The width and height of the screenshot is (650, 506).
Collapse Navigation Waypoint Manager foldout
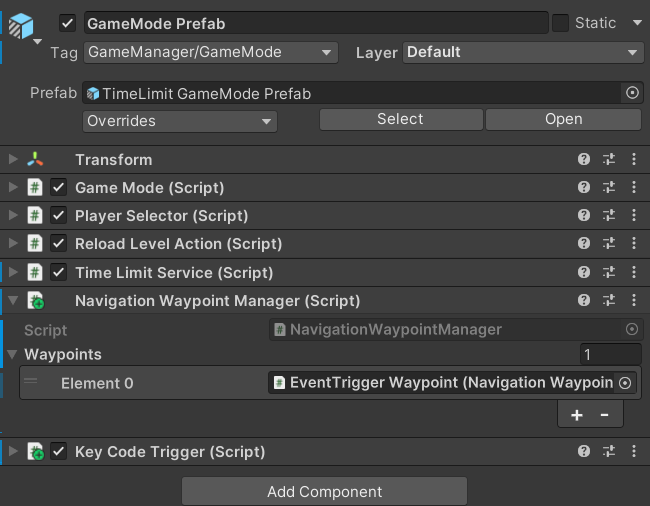point(13,300)
